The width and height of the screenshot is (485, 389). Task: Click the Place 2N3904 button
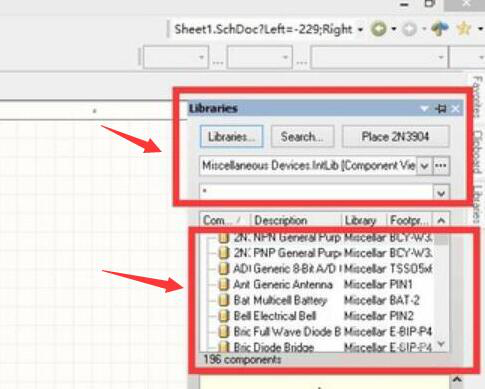pyautogui.click(x=395, y=136)
